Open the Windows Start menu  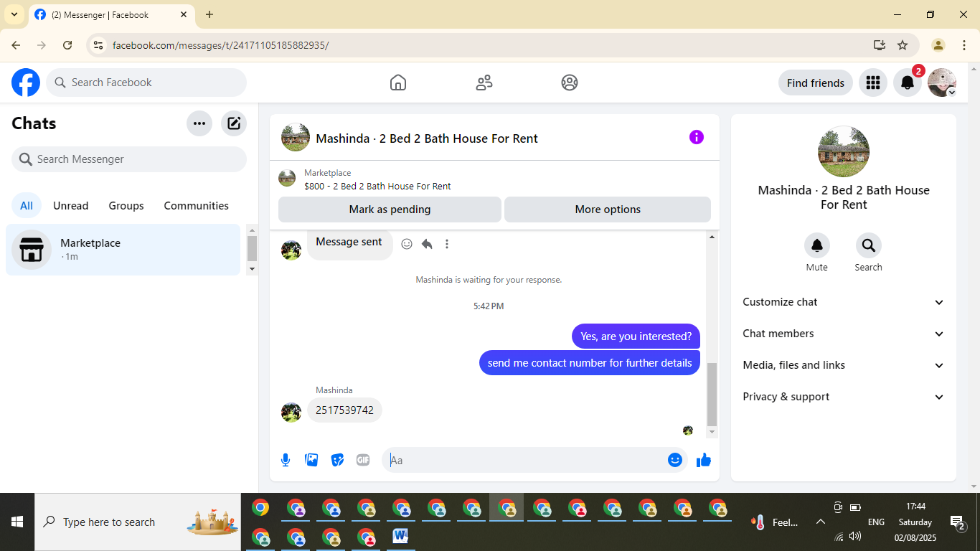17,522
